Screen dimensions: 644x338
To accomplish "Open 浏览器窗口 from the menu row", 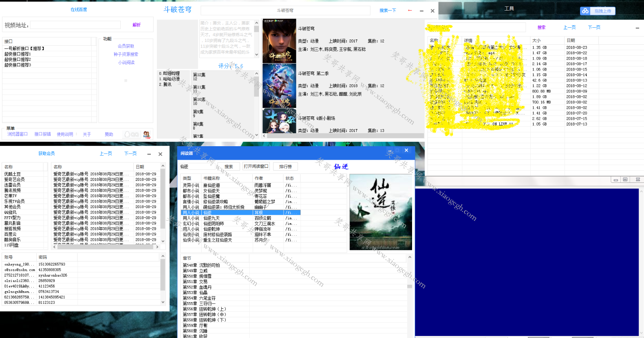I will (18, 134).
